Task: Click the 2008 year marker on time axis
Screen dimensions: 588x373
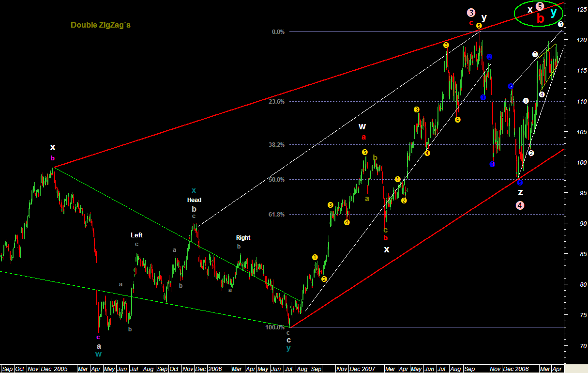Action: pos(521,369)
